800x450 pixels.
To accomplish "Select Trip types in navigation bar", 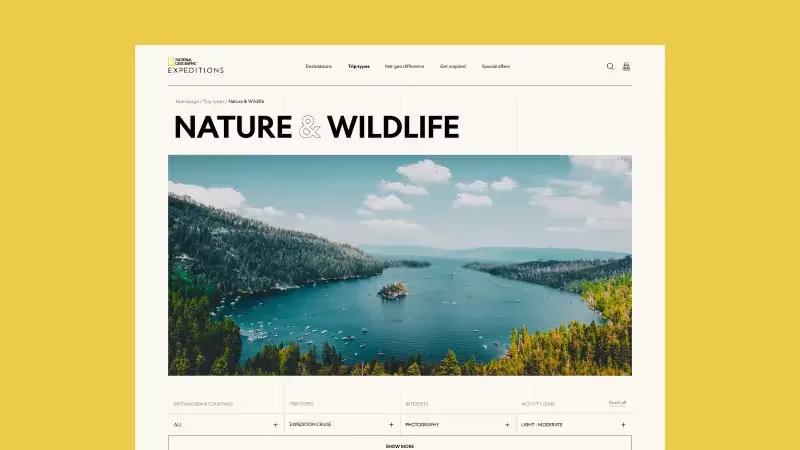I will [359, 66].
